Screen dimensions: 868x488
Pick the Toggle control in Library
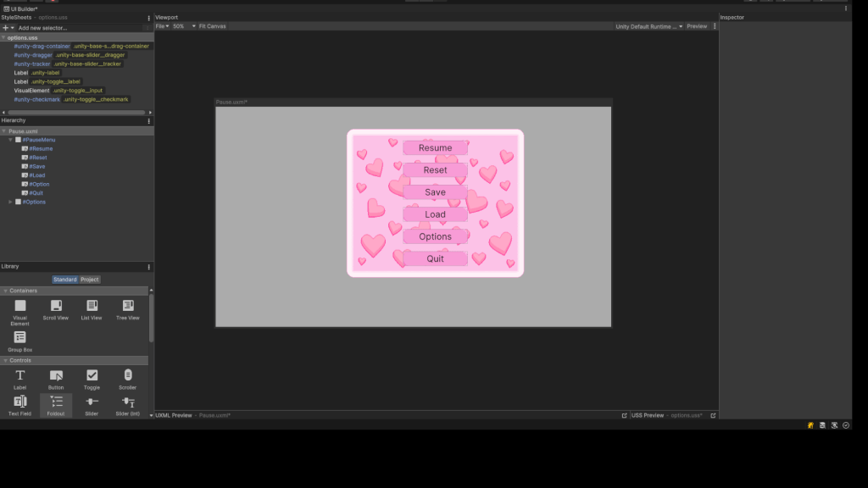click(92, 375)
